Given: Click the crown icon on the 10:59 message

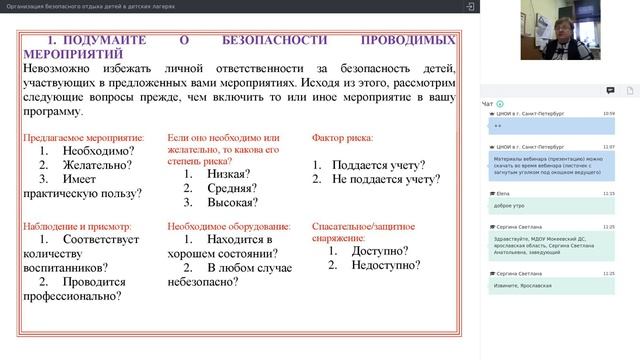Looking at the screenshot, I should 492,113.
